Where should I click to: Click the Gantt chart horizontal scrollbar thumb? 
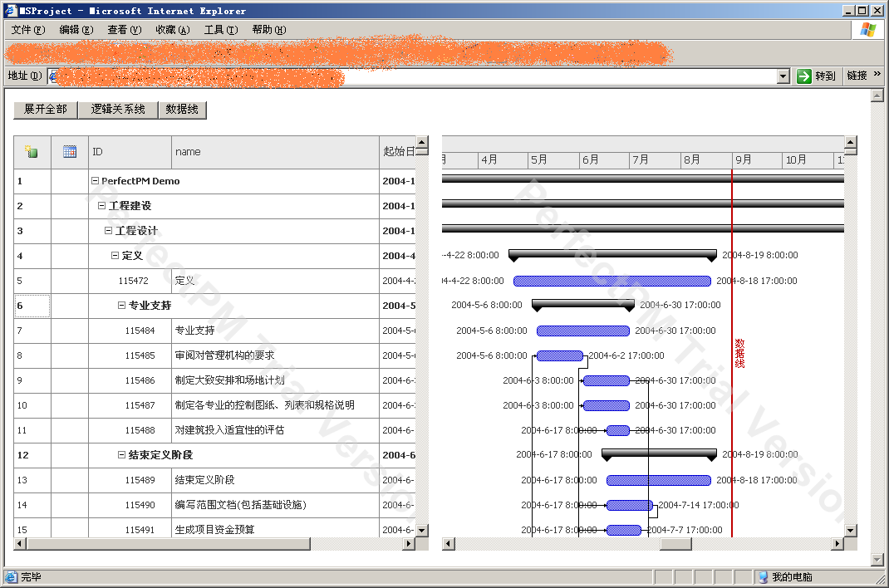tap(675, 544)
